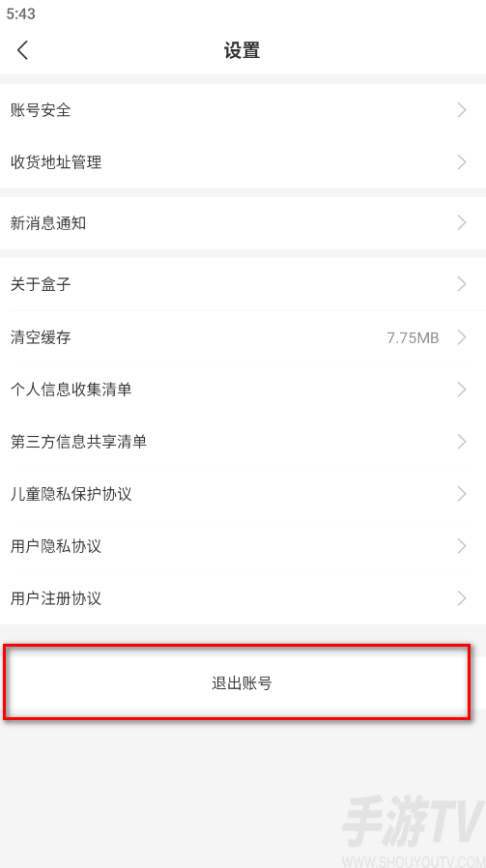Image resolution: width=486 pixels, height=868 pixels.
Task: Click the chevron beside 收货地址管理
Action: coord(462,162)
